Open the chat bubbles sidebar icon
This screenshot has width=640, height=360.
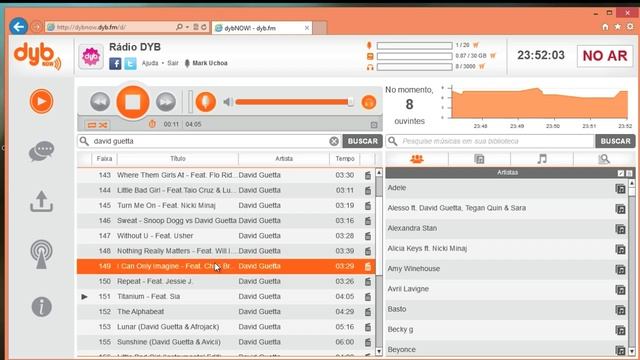pyautogui.click(x=41, y=151)
